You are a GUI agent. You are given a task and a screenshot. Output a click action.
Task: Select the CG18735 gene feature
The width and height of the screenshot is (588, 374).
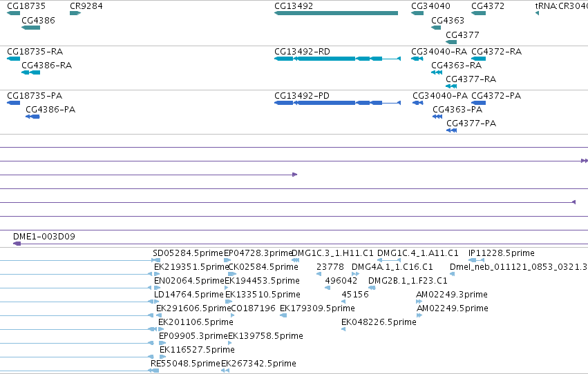14,13
